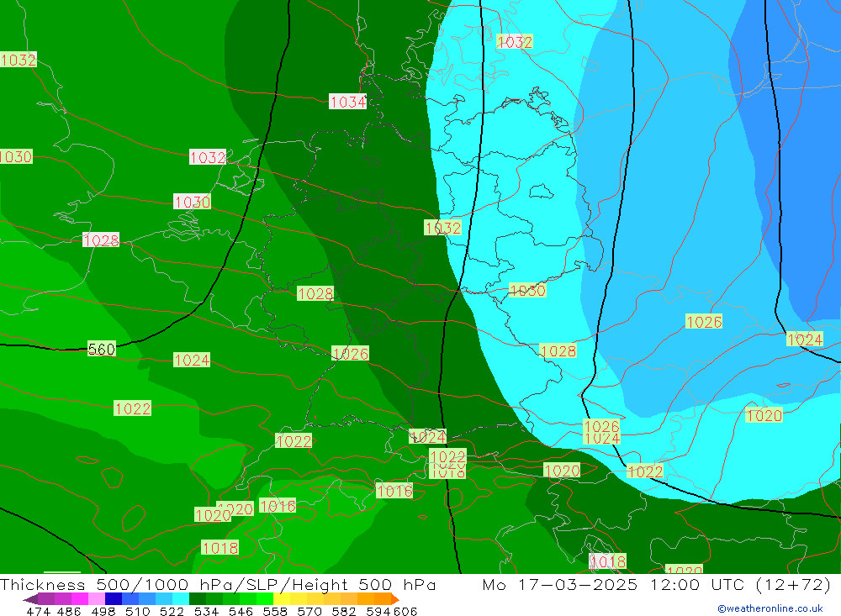Select the 1034 isobar pressure label
841x616 pixels.
coord(347,102)
